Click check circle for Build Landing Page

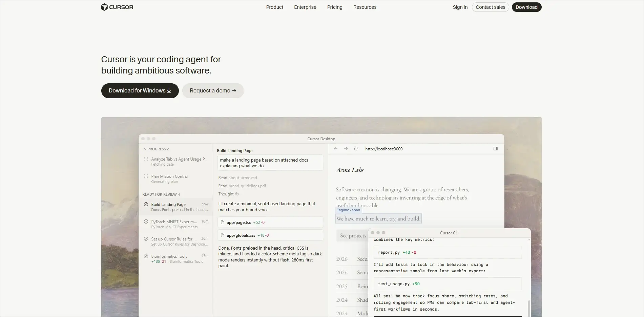click(x=146, y=204)
